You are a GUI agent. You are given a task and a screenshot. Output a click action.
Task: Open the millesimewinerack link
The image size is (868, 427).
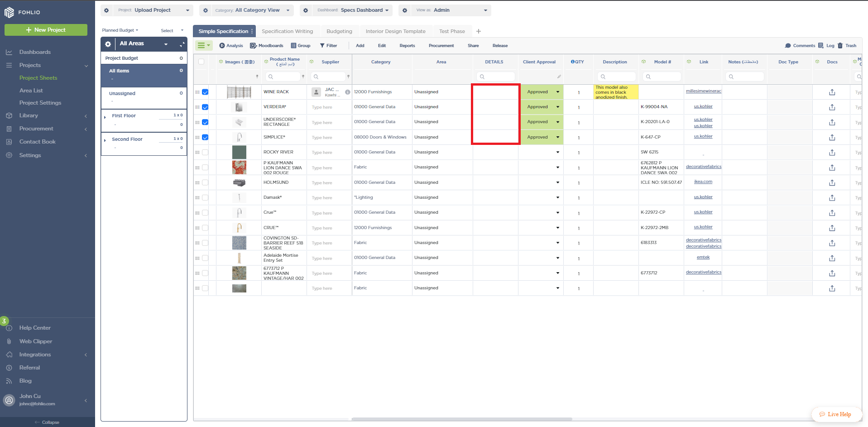pos(703,91)
